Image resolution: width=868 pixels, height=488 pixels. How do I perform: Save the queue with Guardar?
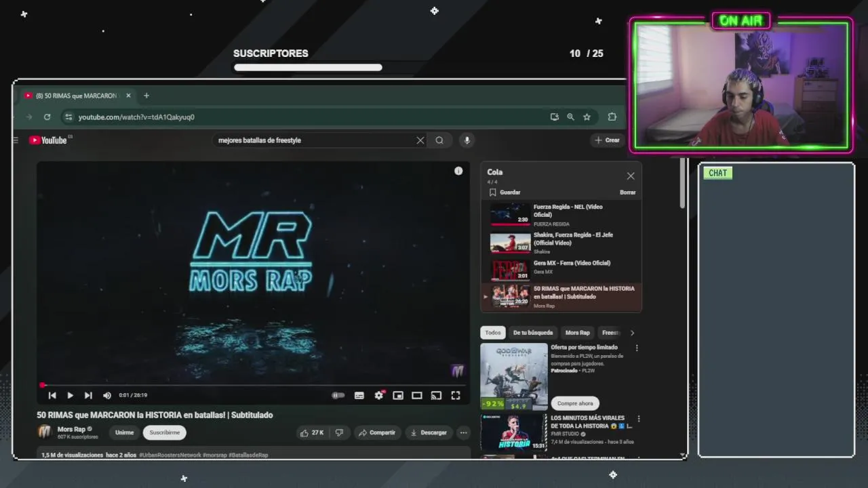(505, 192)
